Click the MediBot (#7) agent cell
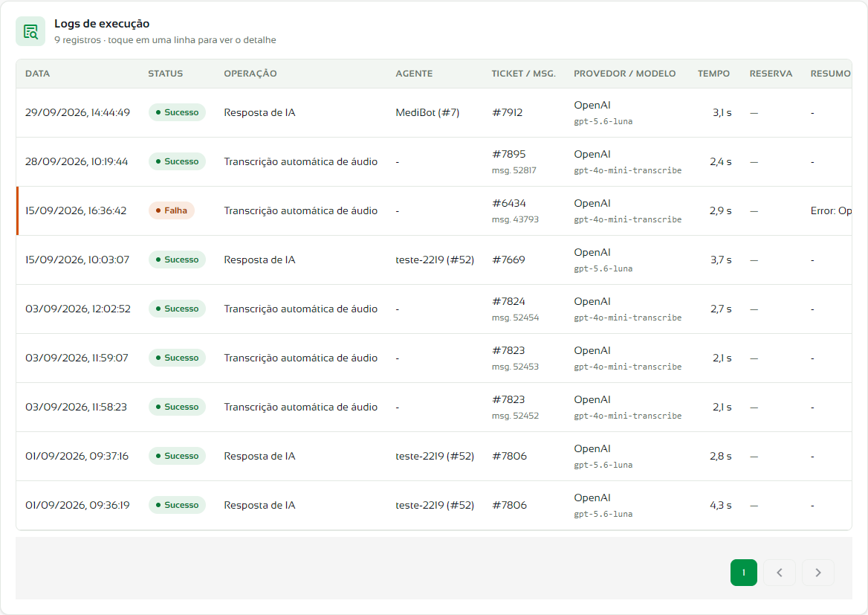The image size is (868, 615). [x=427, y=112]
